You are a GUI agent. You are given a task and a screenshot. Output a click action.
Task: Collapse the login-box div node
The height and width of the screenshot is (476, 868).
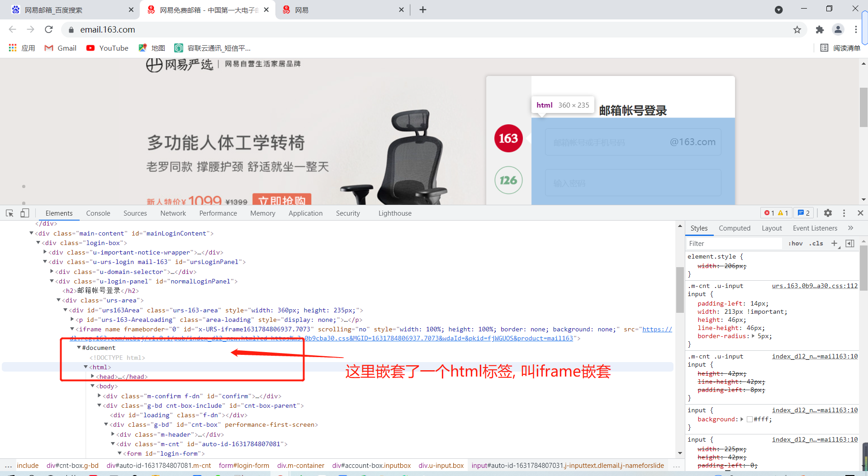38,243
